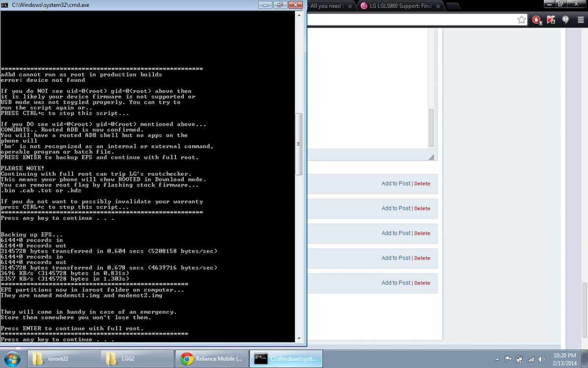Switch to Reliance Mobile Chrome taskbar button
Viewport: 588px width, 368px height.
point(212,359)
